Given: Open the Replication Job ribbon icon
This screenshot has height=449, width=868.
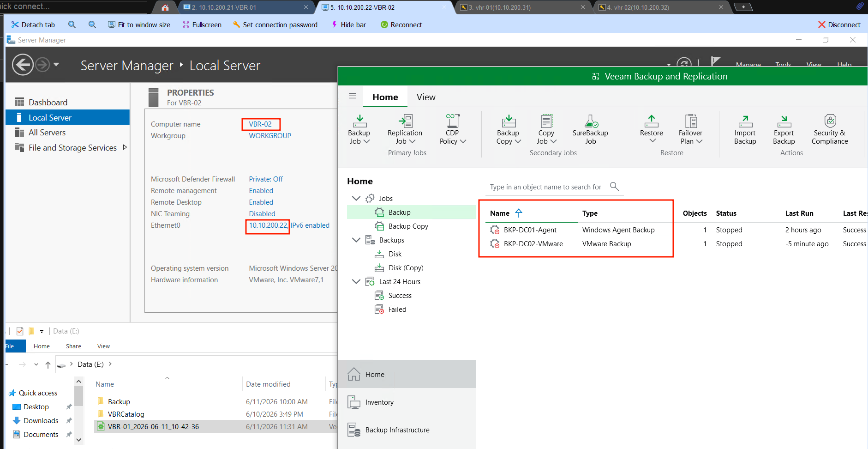Looking at the screenshot, I should pos(405,121).
